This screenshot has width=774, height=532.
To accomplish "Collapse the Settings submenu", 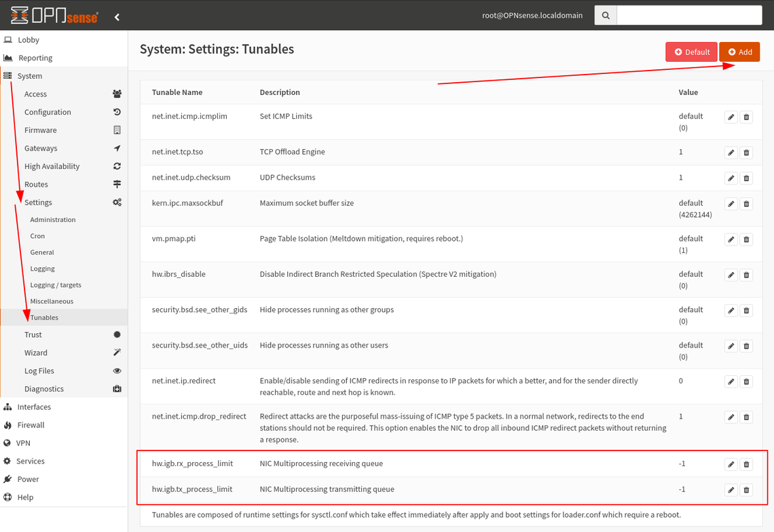I will click(64, 202).
